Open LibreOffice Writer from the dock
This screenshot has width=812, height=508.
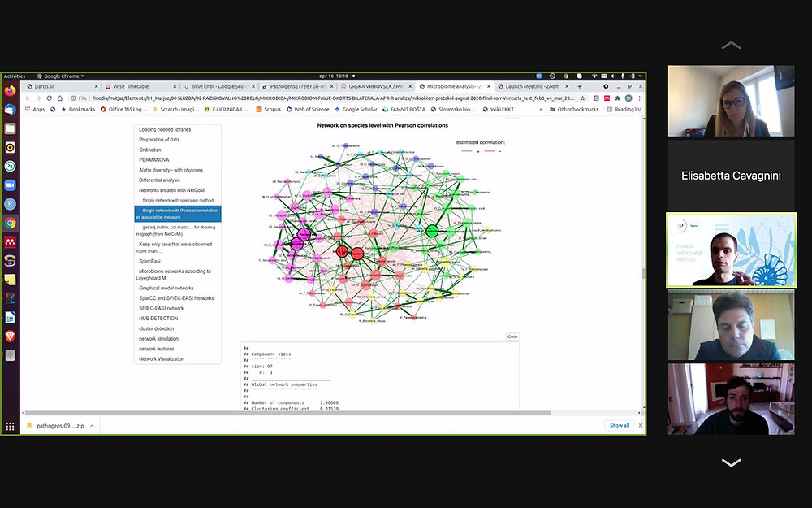pos(10,318)
